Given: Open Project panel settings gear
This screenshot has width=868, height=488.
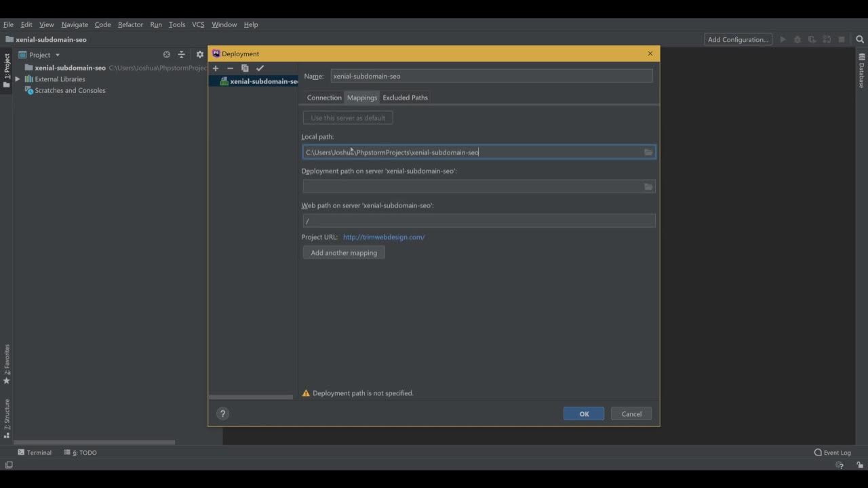Looking at the screenshot, I should (x=199, y=54).
